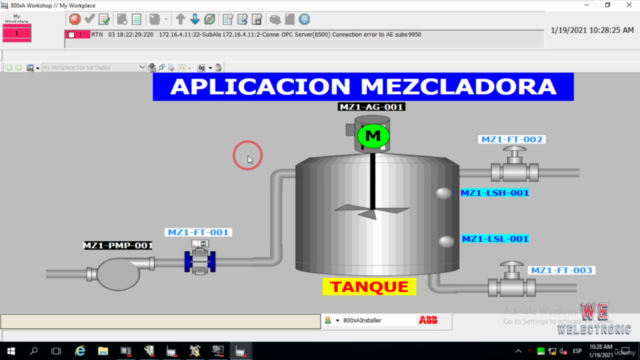
Task: Click the grey page icon with dropdown
Action: pyautogui.click(x=154, y=19)
